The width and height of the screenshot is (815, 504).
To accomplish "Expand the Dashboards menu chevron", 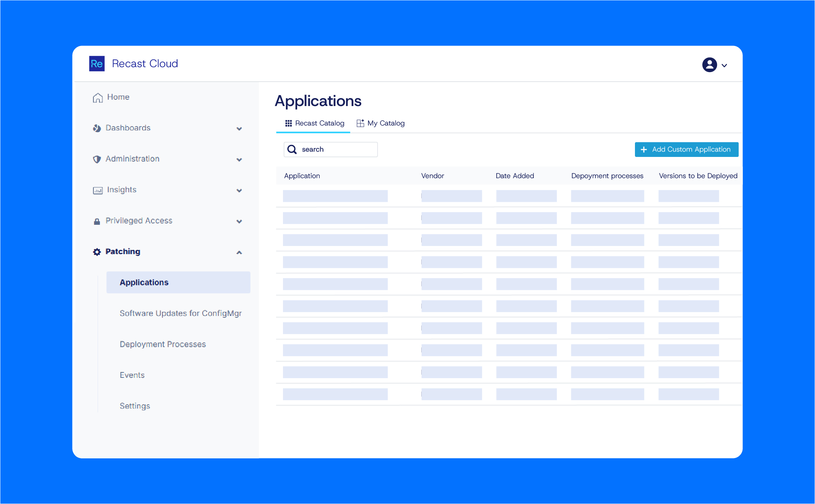I will (x=239, y=129).
